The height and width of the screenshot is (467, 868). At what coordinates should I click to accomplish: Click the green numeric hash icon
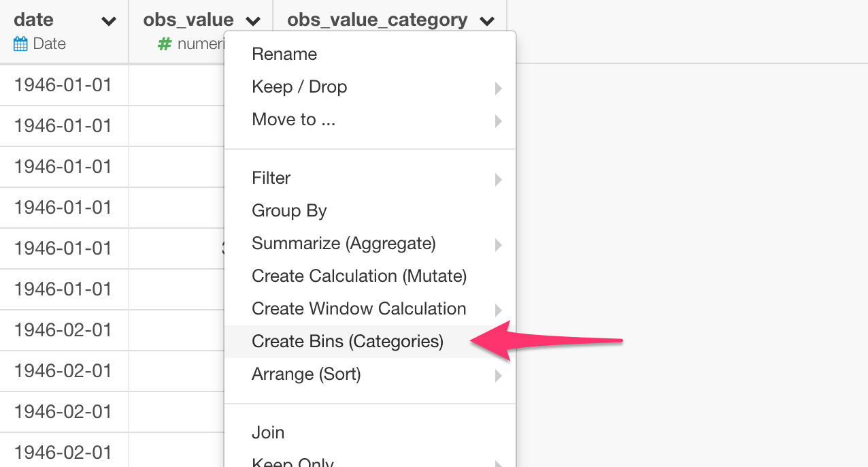click(x=164, y=44)
